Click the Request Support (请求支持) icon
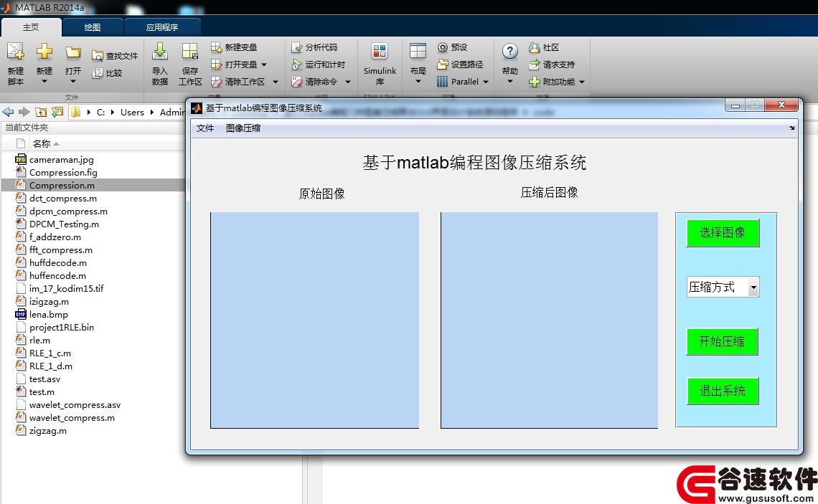 point(534,65)
